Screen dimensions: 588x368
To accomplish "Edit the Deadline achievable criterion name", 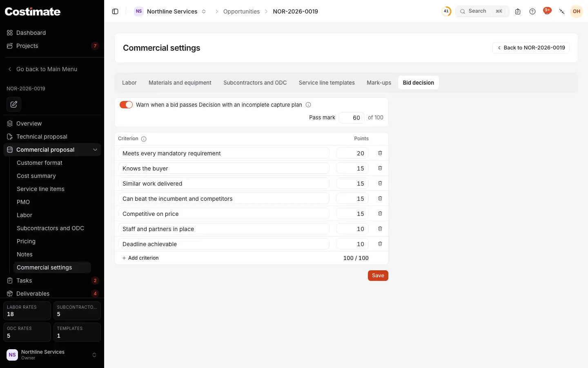I will (x=224, y=244).
